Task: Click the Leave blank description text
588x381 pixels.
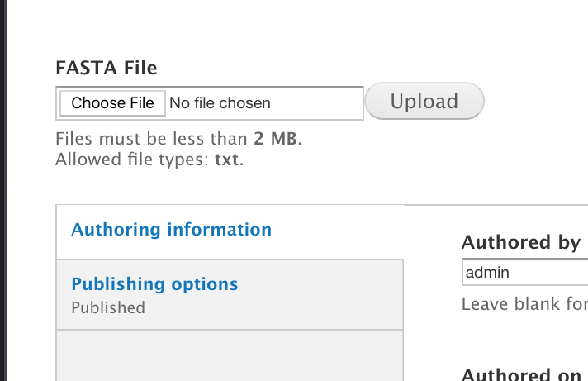Action: (524, 304)
